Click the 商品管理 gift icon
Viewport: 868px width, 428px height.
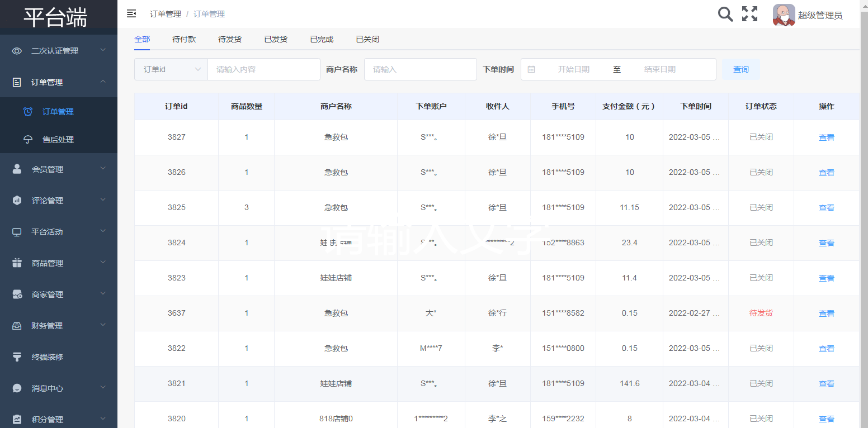pos(17,263)
